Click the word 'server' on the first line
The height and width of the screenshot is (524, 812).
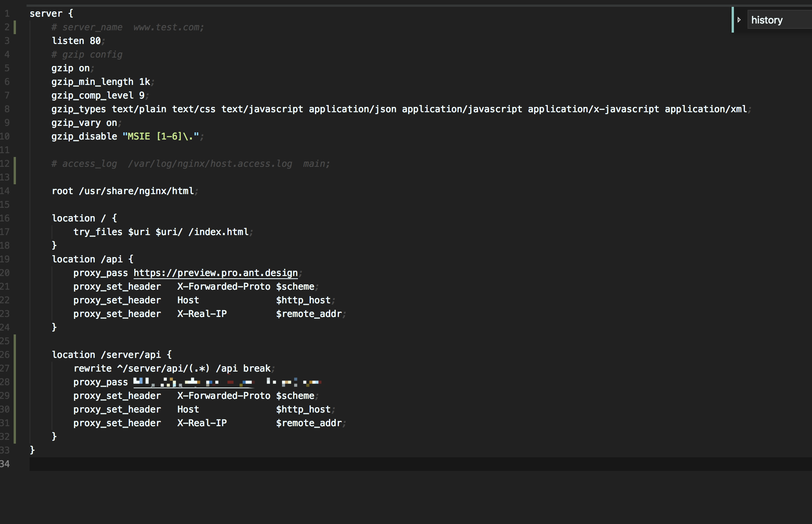click(46, 14)
